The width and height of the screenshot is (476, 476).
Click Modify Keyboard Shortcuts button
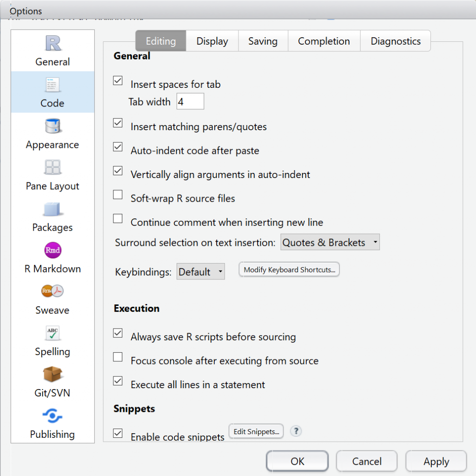point(289,270)
